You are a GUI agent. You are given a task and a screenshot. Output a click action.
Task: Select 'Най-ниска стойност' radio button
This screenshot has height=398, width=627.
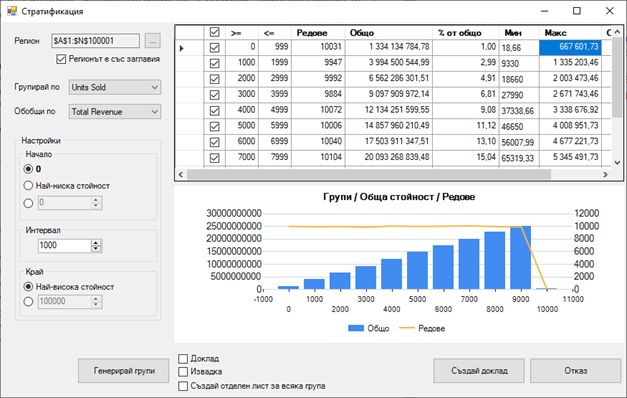point(28,186)
